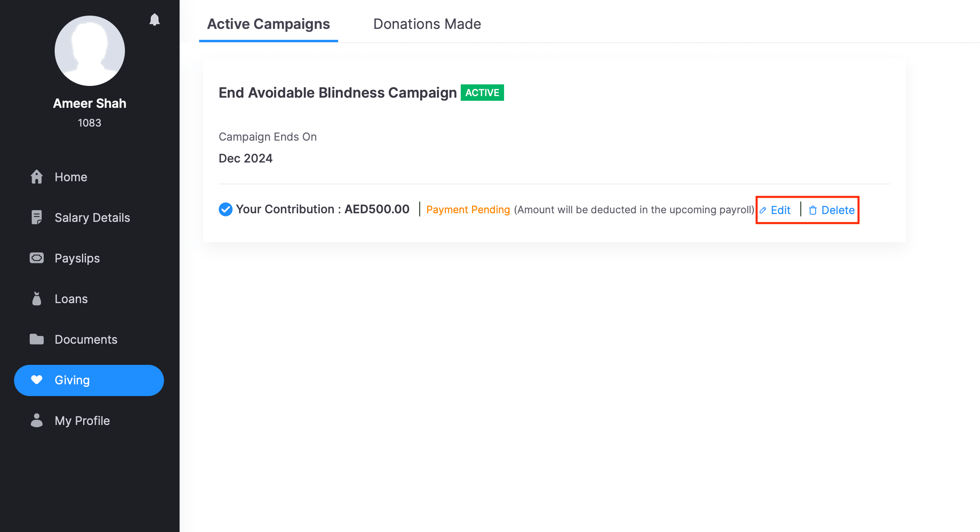Viewport: 980px width, 532px height.
Task: Switch to the Donations Made tab
Action: (x=427, y=24)
